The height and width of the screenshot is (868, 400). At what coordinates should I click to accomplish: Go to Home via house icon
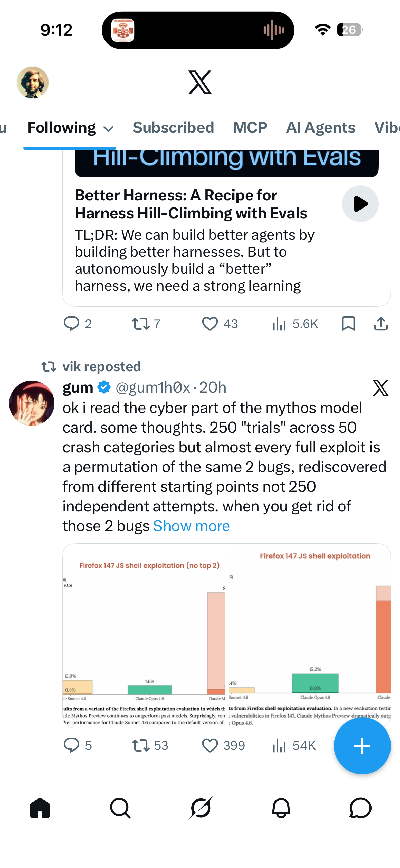[40, 808]
